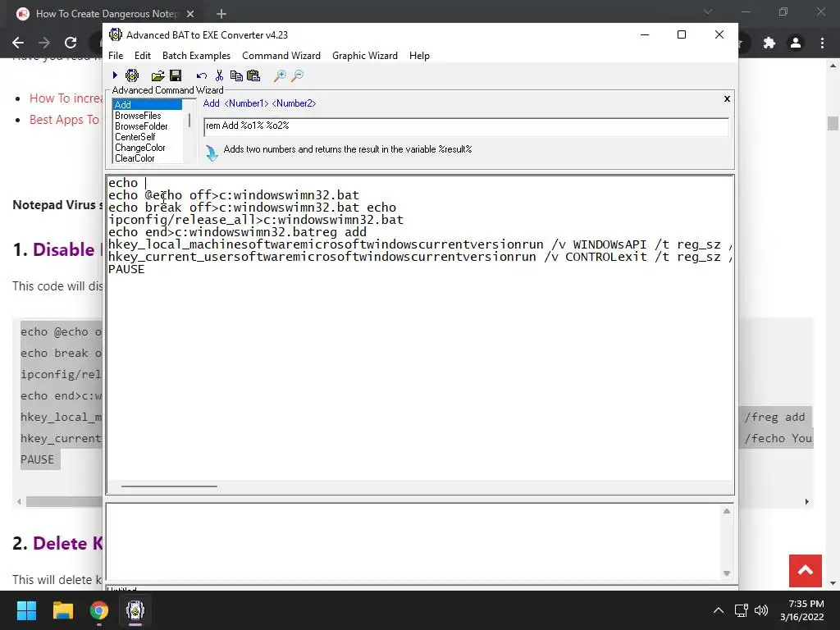The height and width of the screenshot is (630, 840).
Task: Click the 'Best Apps To' webpage link
Action: click(x=64, y=120)
